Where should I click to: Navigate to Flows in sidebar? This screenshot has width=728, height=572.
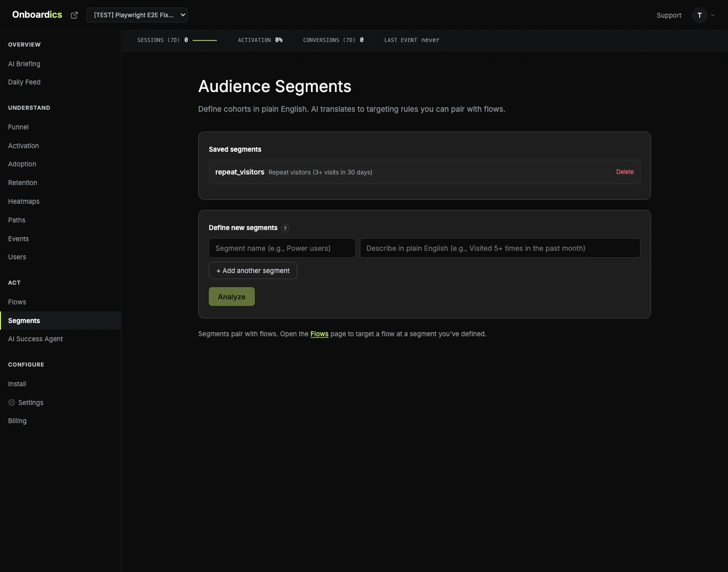60,302
